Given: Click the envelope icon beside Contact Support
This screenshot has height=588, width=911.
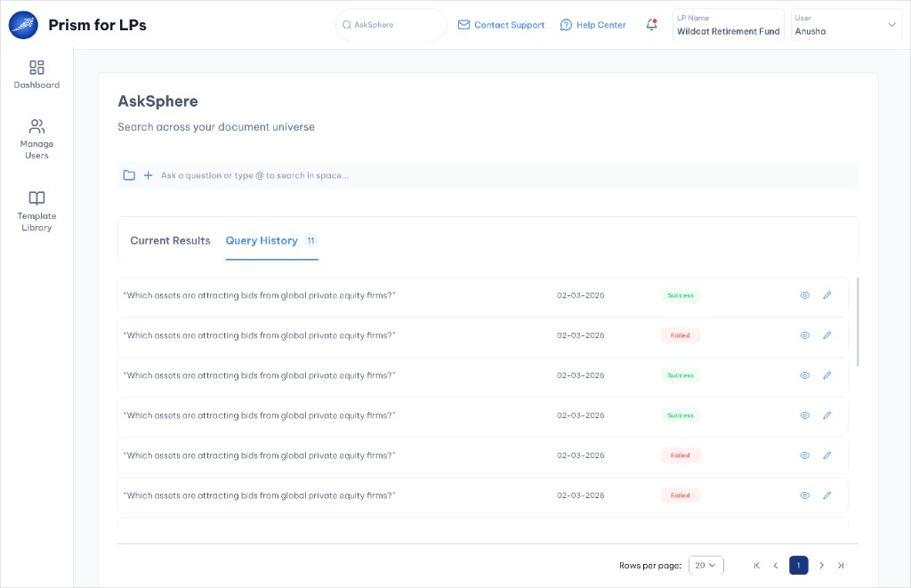Looking at the screenshot, I should [x=464, y=25].
